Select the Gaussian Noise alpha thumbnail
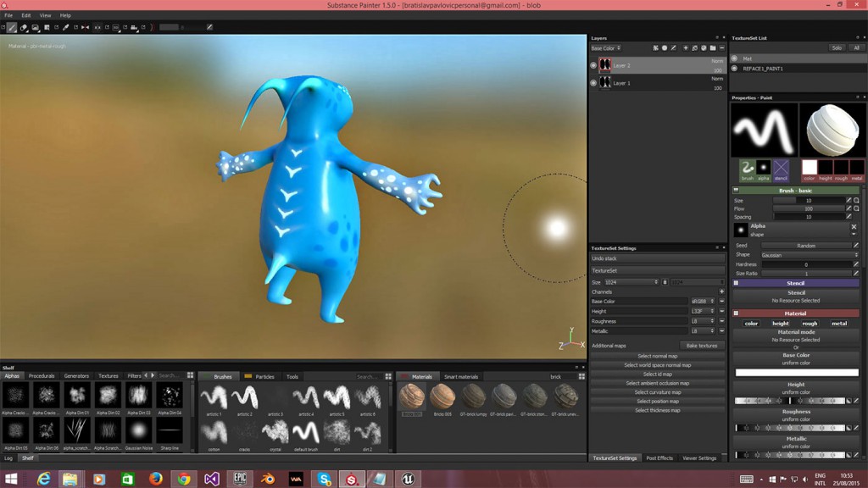The image size is (868, 488). coord(138,430)
